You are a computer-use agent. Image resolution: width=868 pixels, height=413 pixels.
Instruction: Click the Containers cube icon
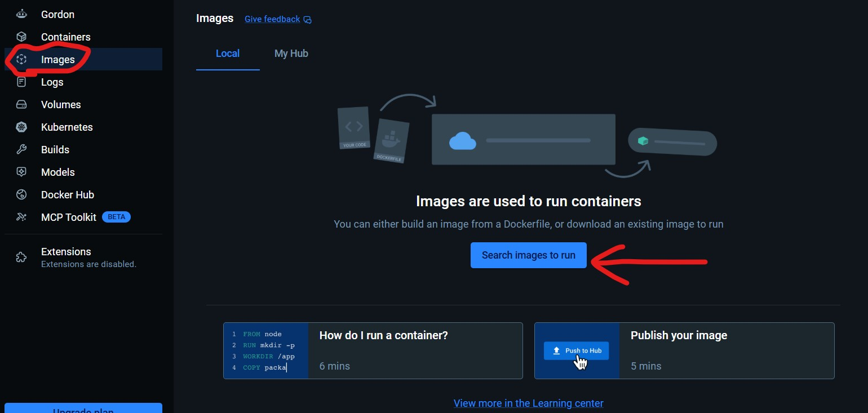21,37
